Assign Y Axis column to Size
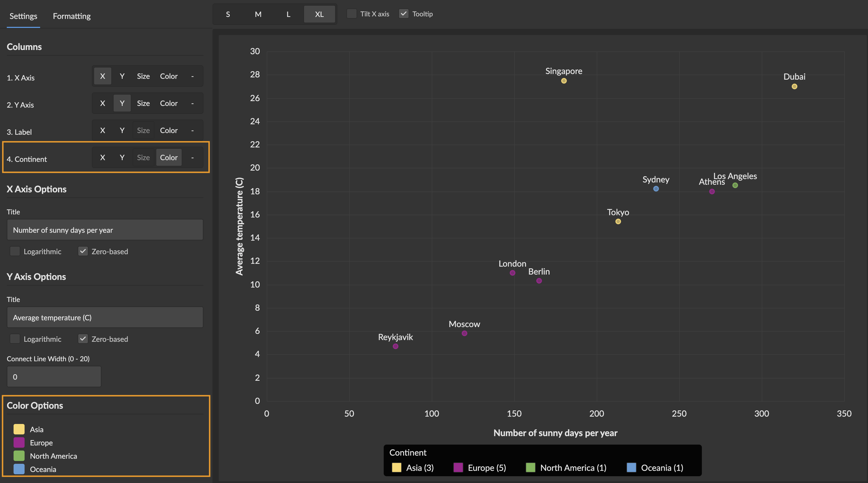The image size is (868, 483). [143, 103]
